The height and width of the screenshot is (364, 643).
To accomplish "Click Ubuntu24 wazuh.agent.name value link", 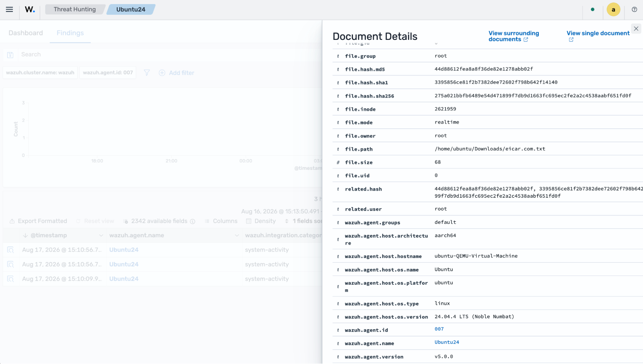I will (x=447, y=342).
